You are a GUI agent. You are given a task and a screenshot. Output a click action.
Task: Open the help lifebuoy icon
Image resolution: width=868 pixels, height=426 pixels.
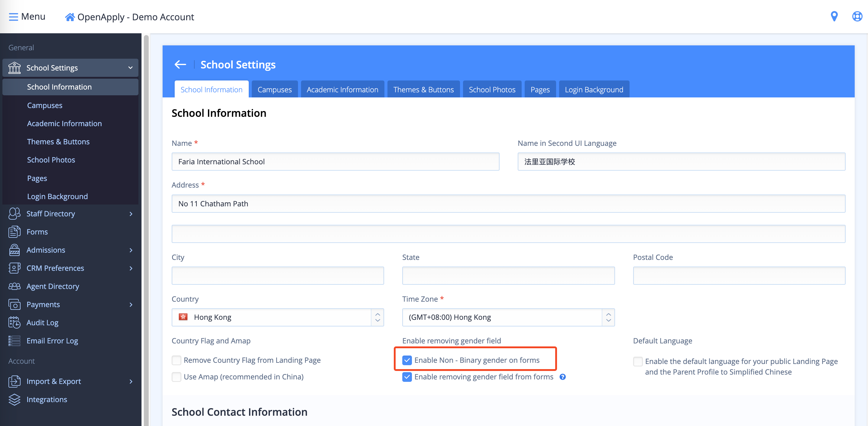click(857, 17)
